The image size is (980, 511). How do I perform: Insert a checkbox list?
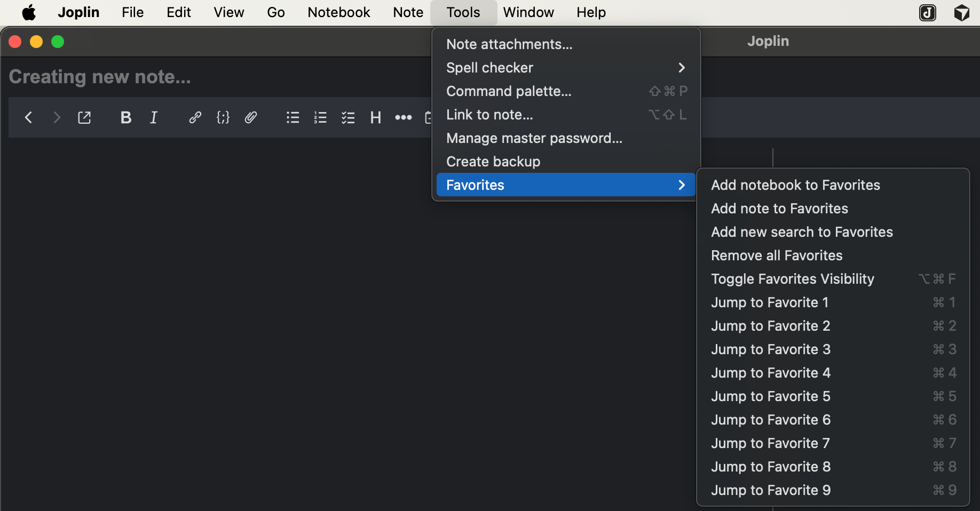(348, 117)
